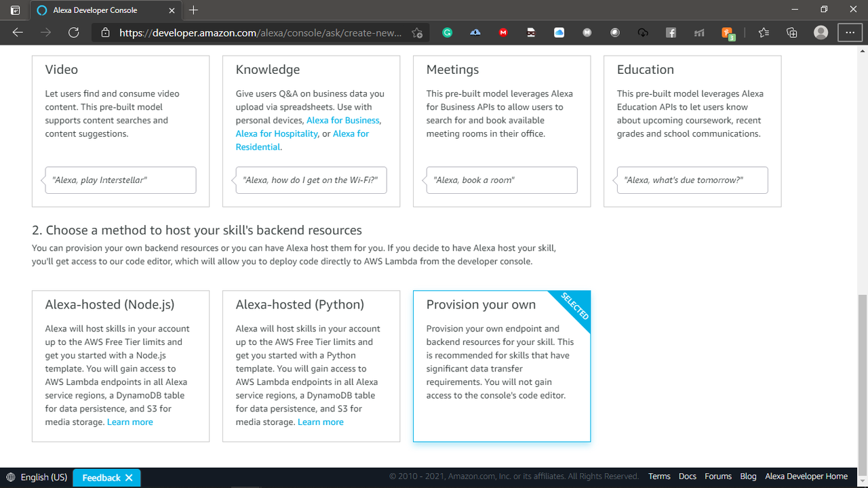Viewport: 868px width, 488px height.
Task: Open the Grammarly extension icon
Action: (447, 32)
